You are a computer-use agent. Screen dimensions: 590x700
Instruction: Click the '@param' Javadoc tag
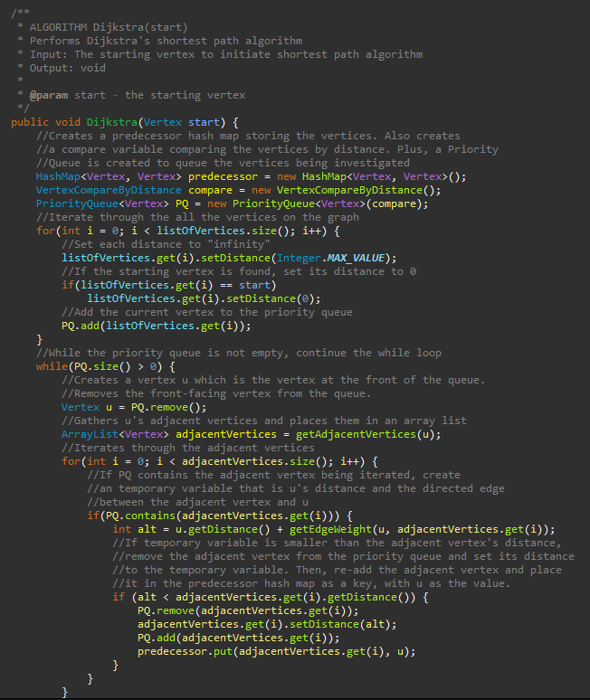tap(49, 95)
